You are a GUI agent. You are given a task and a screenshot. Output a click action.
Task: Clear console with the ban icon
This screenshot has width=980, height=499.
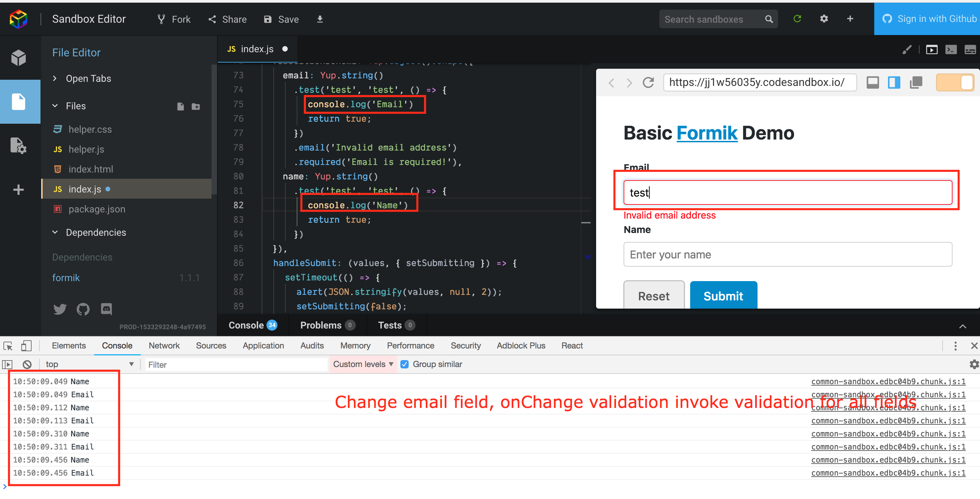[27, 364]
